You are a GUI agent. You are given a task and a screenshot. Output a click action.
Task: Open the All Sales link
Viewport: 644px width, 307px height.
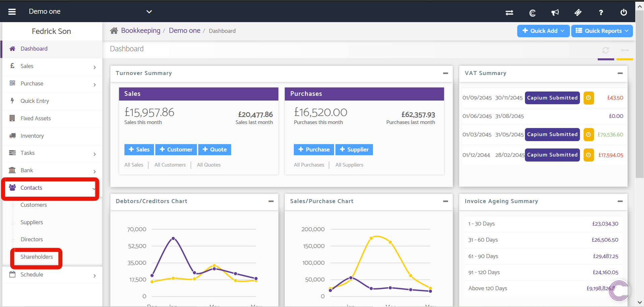[x=134, y=165]
